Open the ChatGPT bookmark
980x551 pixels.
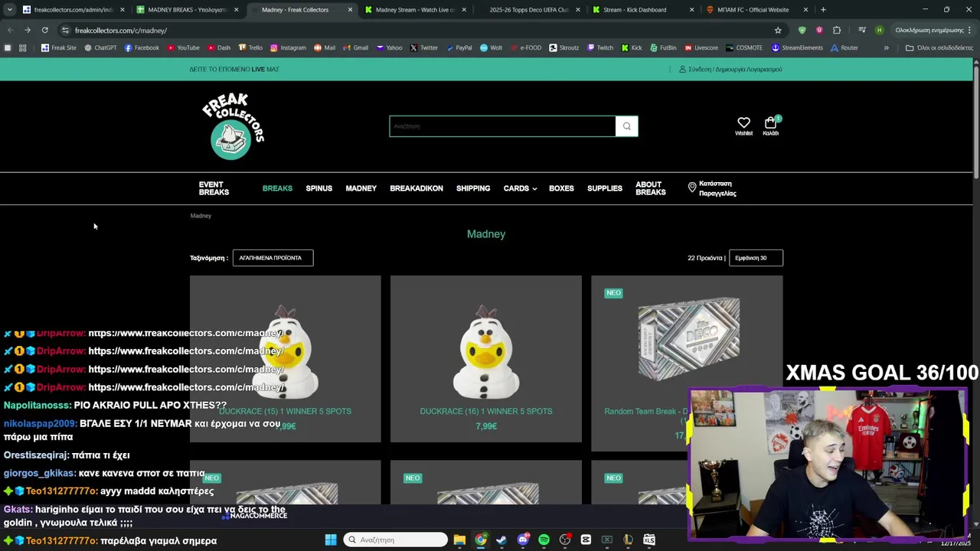coord(100,47)
